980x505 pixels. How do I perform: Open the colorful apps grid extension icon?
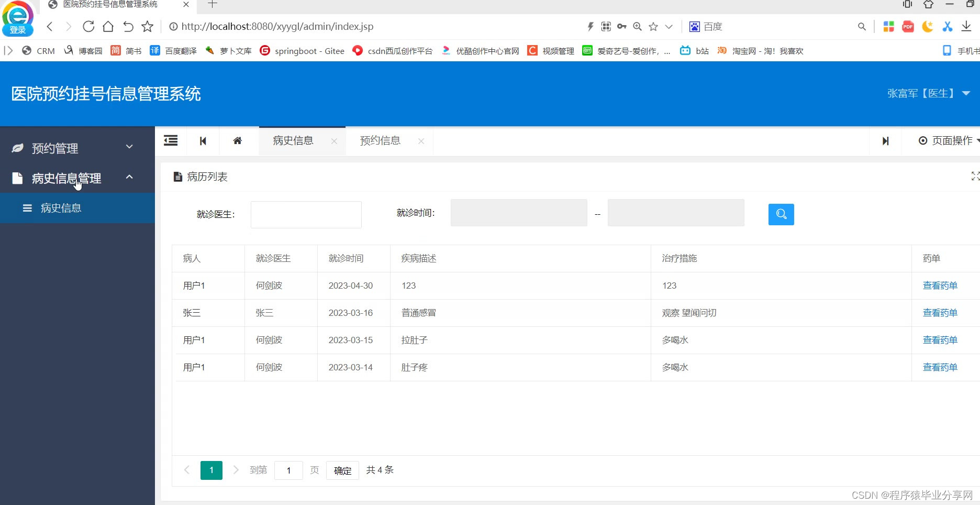[x=888, y=26]
